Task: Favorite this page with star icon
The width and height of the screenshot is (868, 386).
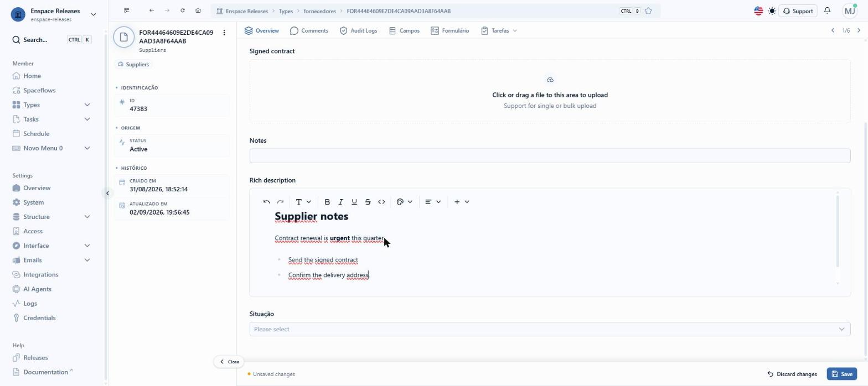Action: point(648,11)
